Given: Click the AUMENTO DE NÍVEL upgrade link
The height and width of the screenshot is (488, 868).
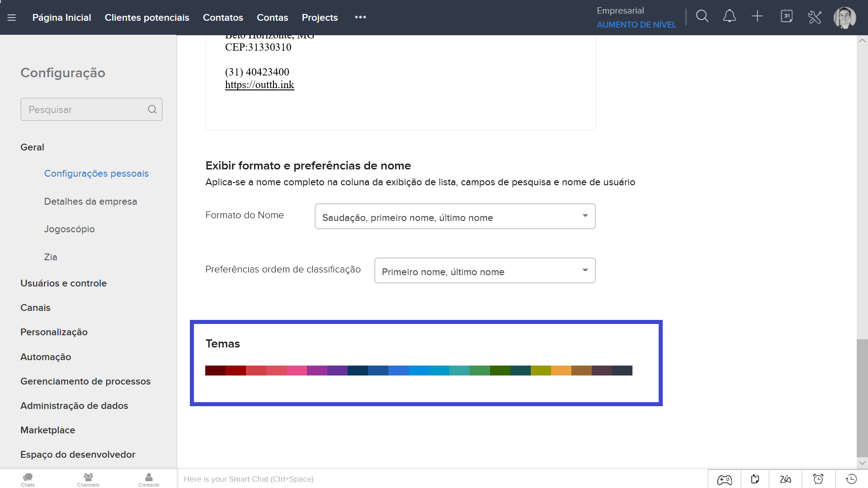Looking at the screenshot, I should click(636, 25).
